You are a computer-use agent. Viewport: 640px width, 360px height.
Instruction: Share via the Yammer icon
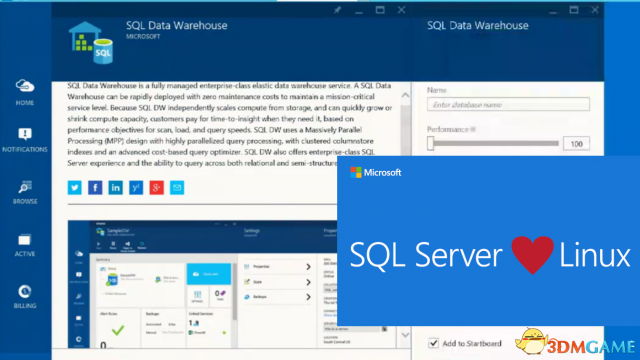(x=136, y=188)
